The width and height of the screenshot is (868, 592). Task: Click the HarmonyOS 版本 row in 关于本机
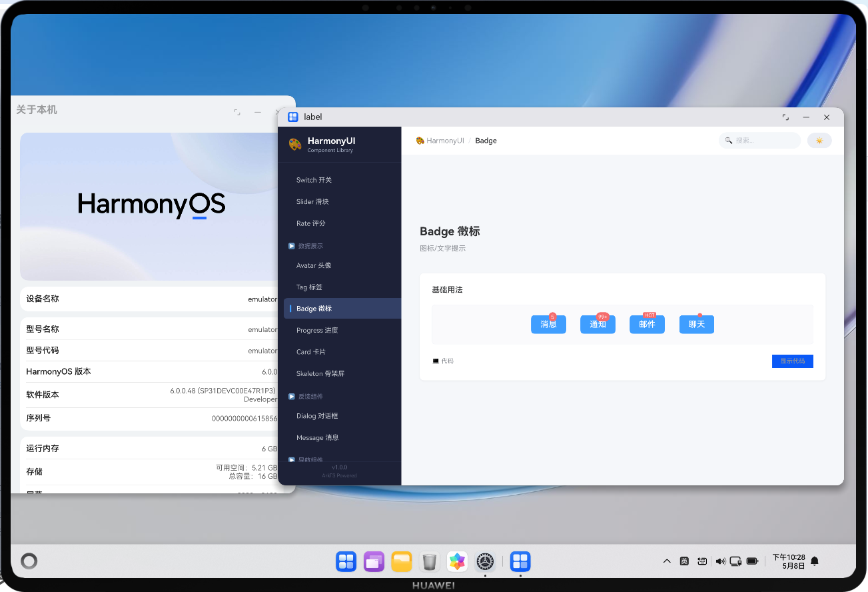[151, 371]
